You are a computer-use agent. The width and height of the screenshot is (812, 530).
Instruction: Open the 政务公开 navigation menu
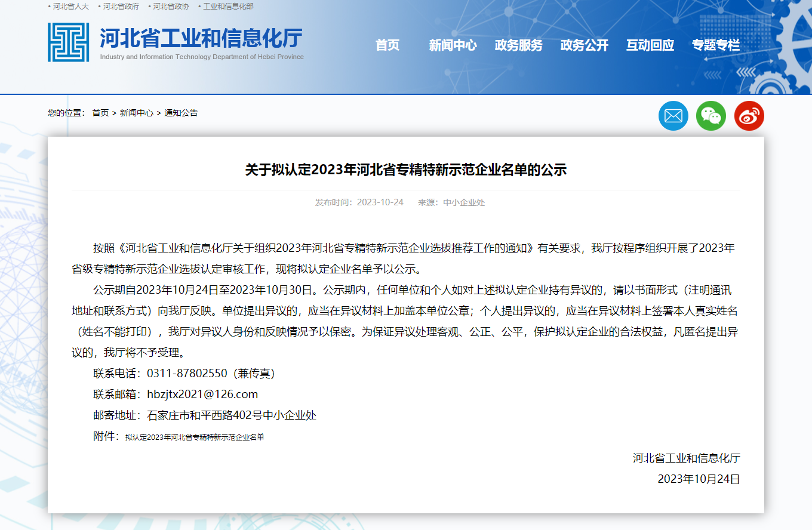tap(585, 45)
